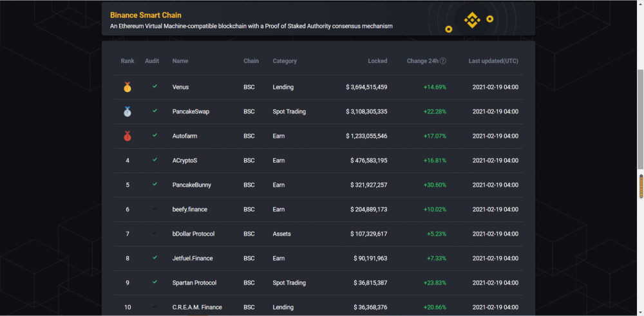
Task: Open the PancakeSwap project
Action: pyautogui.click(x=191, y=111)
